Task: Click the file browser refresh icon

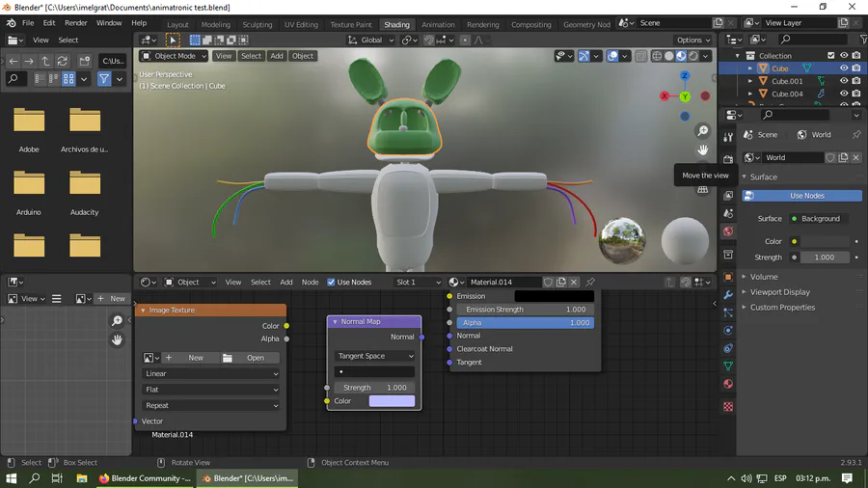Action: click(x=63, y=61)
